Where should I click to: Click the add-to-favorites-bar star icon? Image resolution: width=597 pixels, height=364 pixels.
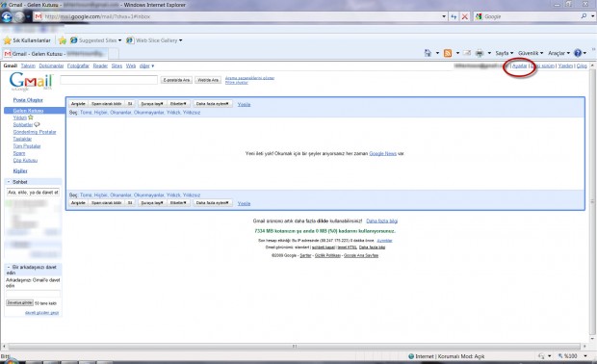point(63,40)
